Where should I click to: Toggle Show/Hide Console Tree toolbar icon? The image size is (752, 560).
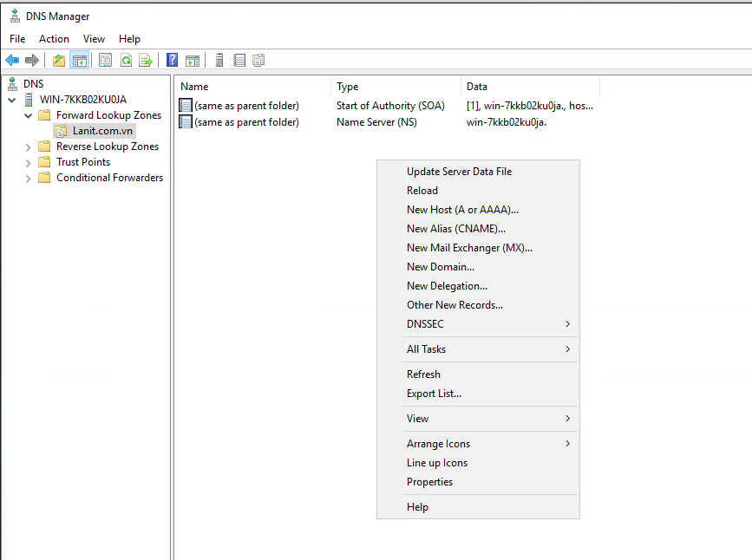tap(79, 61)
